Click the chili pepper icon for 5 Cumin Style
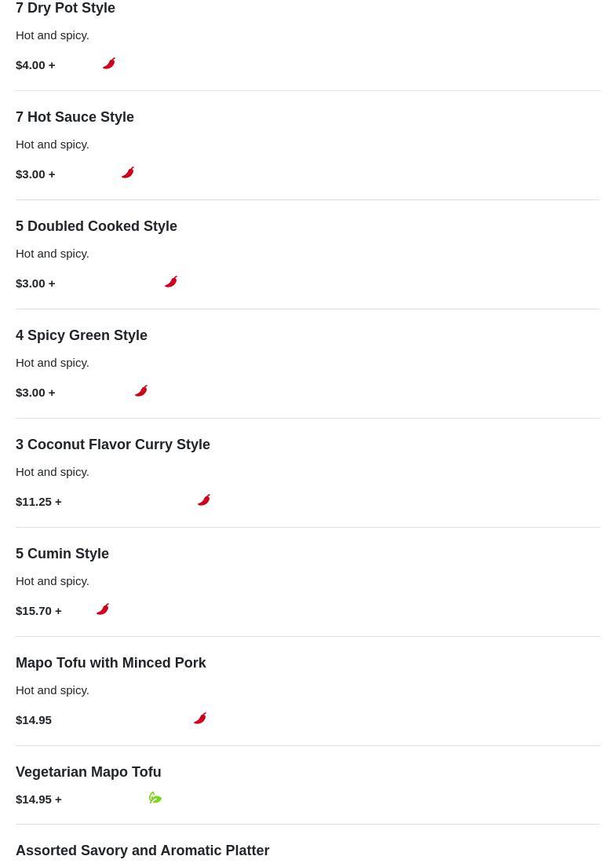The image size is (616, 867). (x=103, y=609)
